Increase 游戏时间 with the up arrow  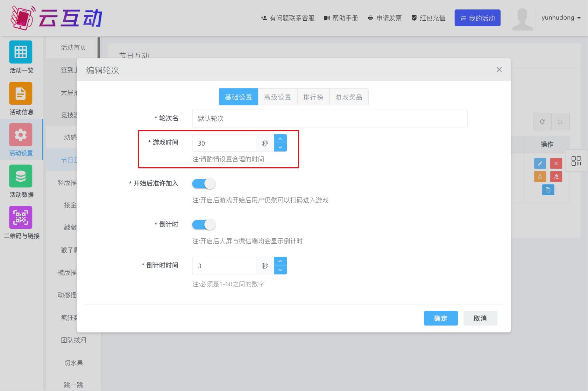click(280, 139)
